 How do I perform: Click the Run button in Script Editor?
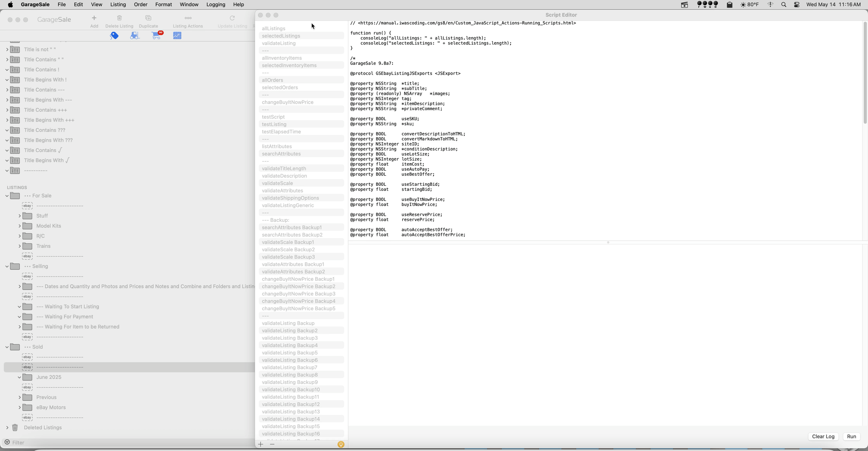851,436
